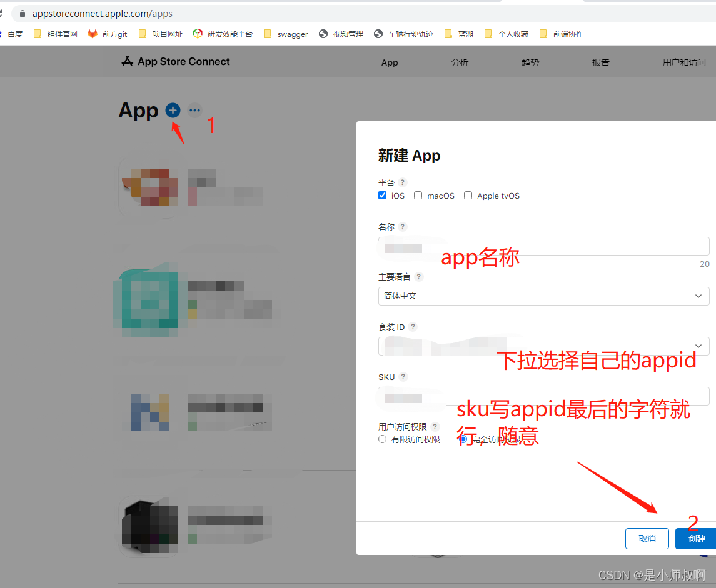
Task: Expand the 套装 ID dropdown
Action: [x=543, y=346]
